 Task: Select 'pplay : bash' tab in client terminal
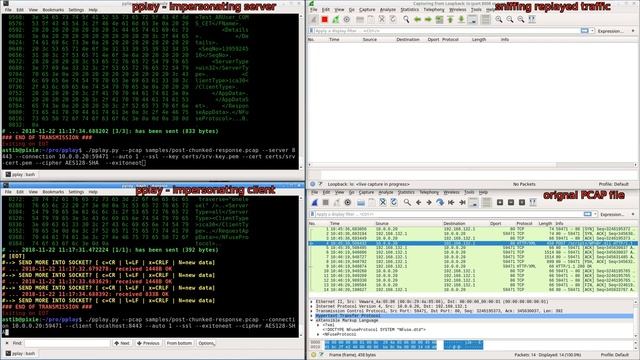click(x=20, y=353)
